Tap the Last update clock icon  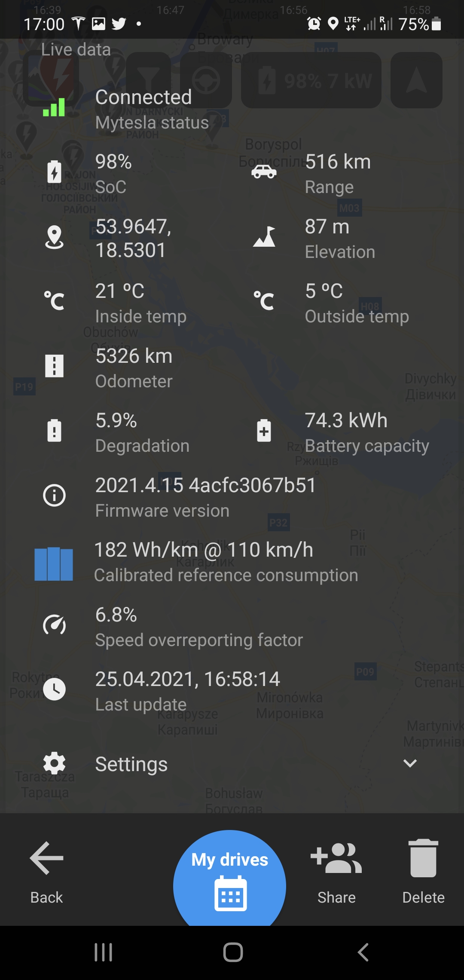point(54,689)
